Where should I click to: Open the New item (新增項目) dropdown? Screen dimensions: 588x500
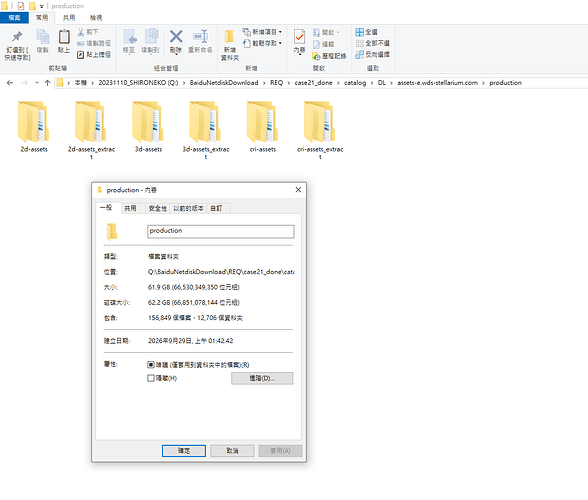(262, 32)
